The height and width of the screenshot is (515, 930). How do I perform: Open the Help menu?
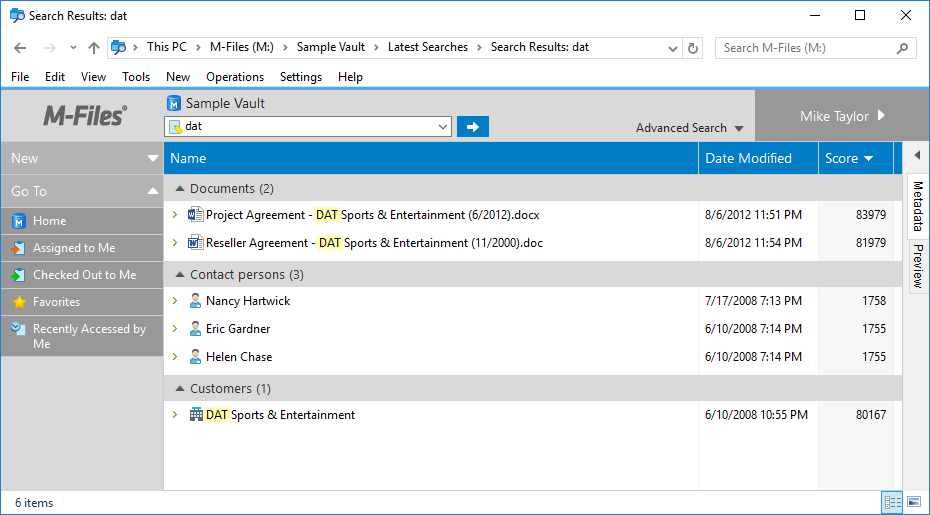(x=350, y=77)
